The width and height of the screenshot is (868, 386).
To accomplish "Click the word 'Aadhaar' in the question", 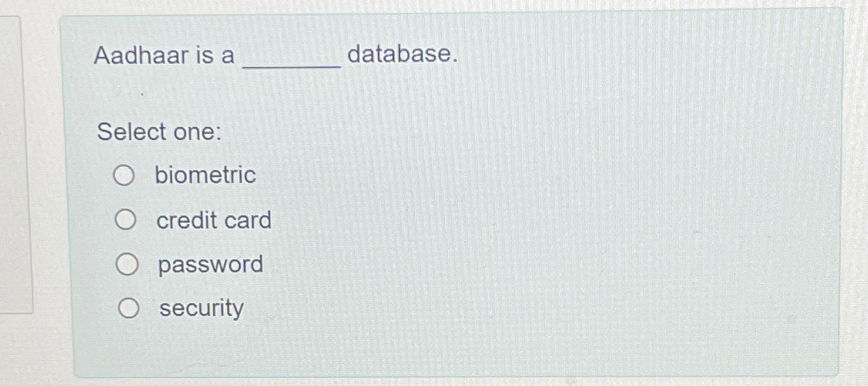I will (141, 54).
